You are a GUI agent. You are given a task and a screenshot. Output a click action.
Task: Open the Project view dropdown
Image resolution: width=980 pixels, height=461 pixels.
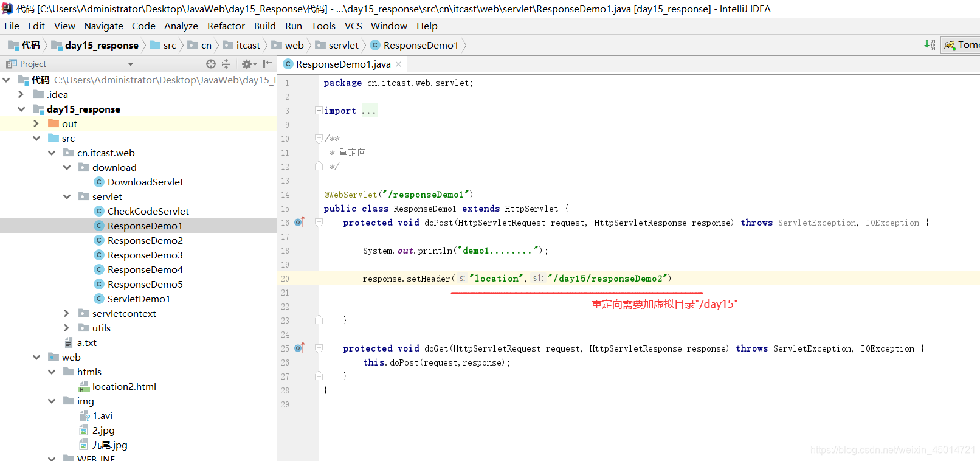(131, 64)
